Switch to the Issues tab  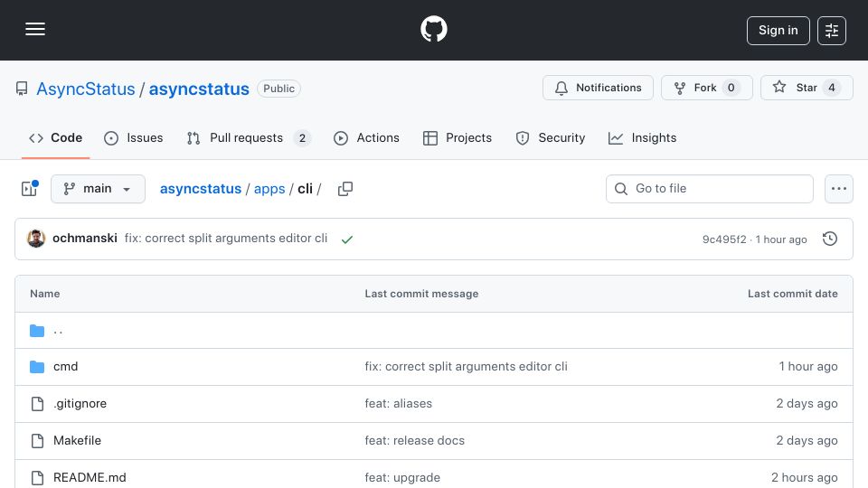click(134, 137)
